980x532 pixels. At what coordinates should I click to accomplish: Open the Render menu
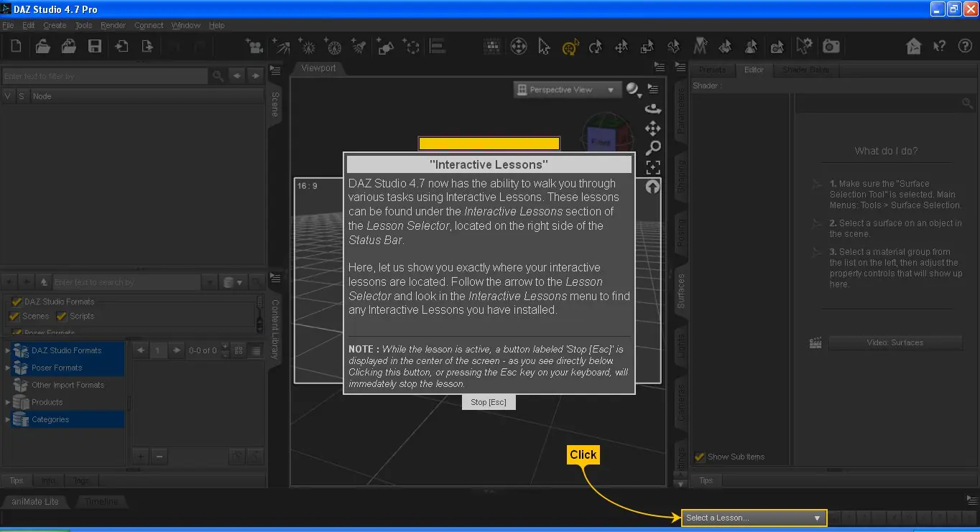click(113, 25)
